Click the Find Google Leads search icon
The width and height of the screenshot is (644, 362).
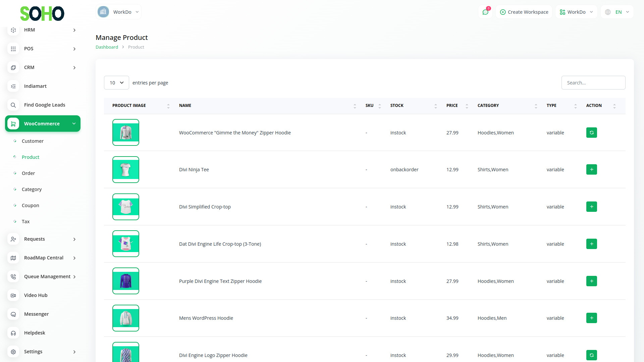[13, 105]
